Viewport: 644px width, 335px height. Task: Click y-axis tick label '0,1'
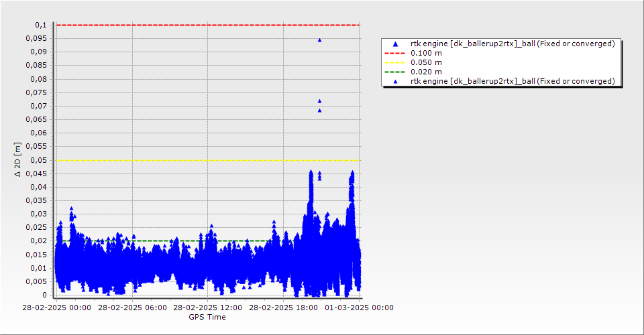(41, 25)
